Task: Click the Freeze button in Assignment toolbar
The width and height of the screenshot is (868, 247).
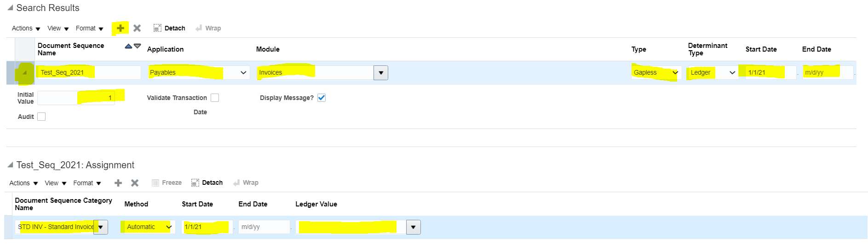Action: [x=167, y=183]
